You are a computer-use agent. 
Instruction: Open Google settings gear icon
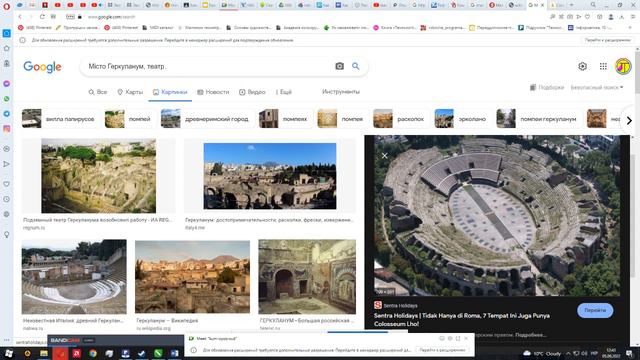coord(582,66)
